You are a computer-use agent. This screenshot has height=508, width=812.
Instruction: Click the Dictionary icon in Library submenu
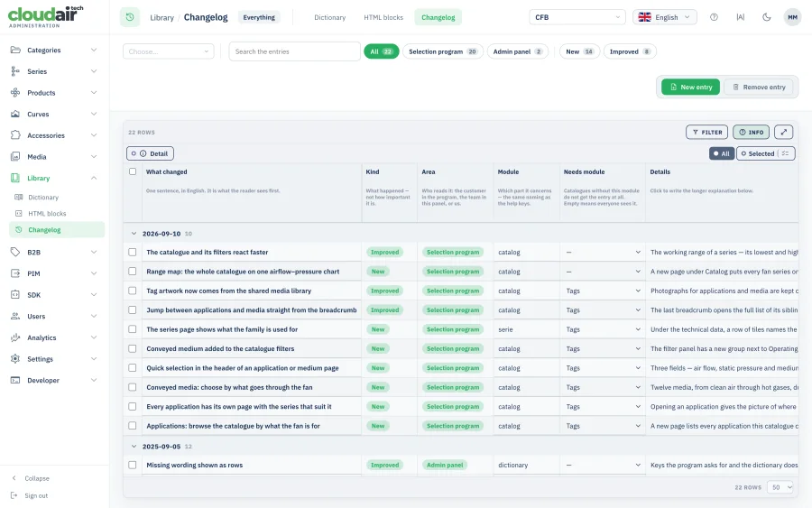tap(19, 198)
